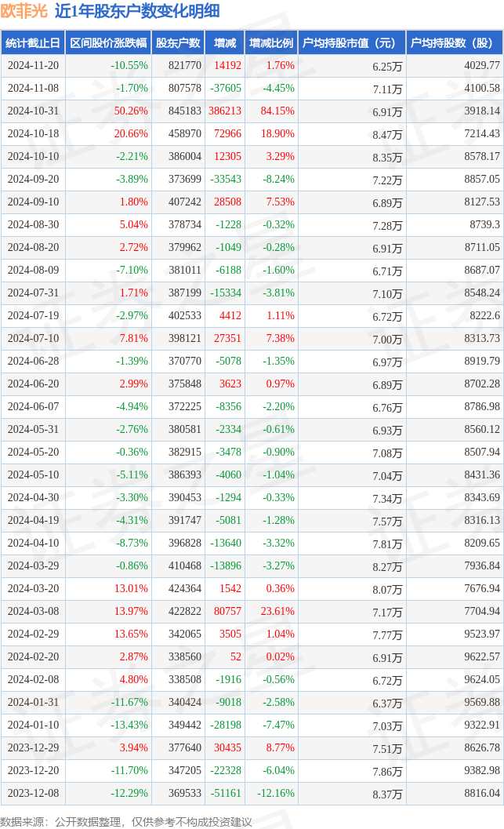This screenshot has height=829, width=504.
Task: Click the price change value -11.67%
Action: point(129,702)
